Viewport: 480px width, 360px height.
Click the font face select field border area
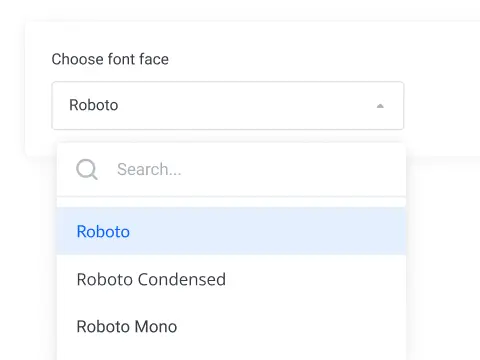(228, 105)
